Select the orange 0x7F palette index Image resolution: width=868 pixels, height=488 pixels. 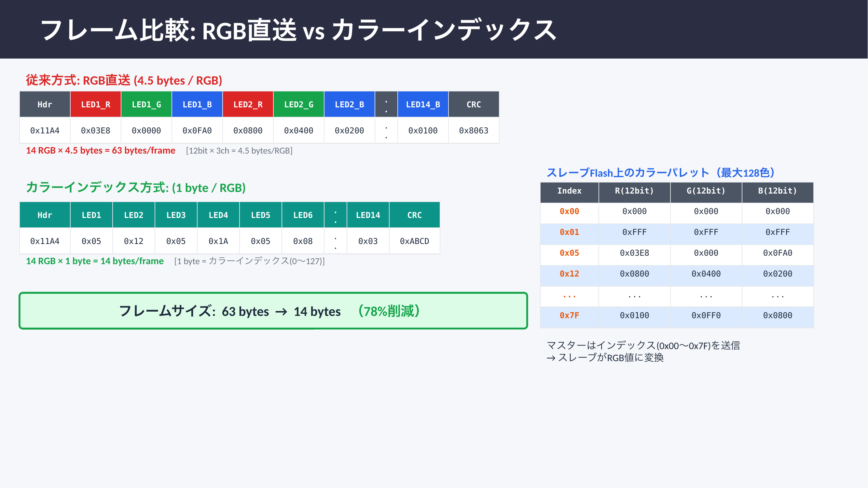click(x=569, y=315)
